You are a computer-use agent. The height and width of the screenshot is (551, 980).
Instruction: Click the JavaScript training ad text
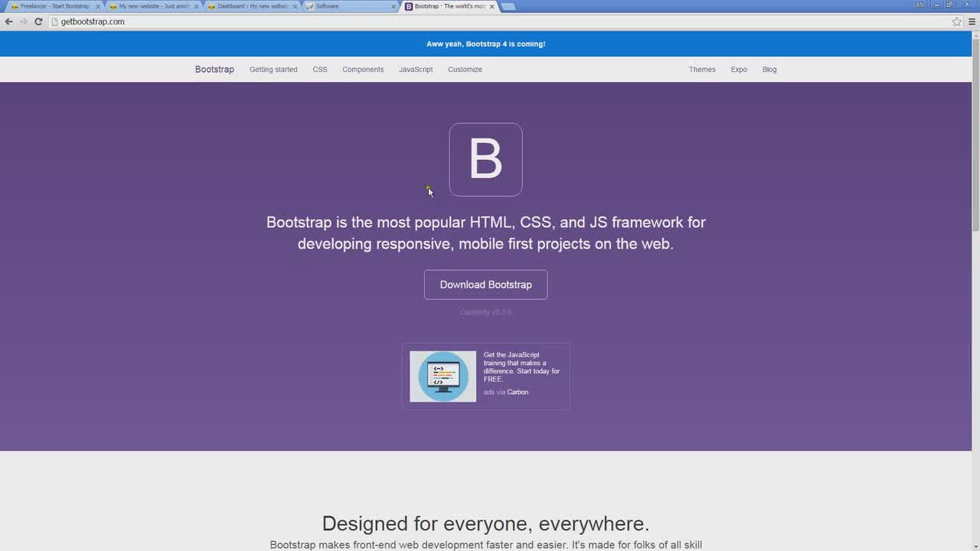(x=521, y=367)
